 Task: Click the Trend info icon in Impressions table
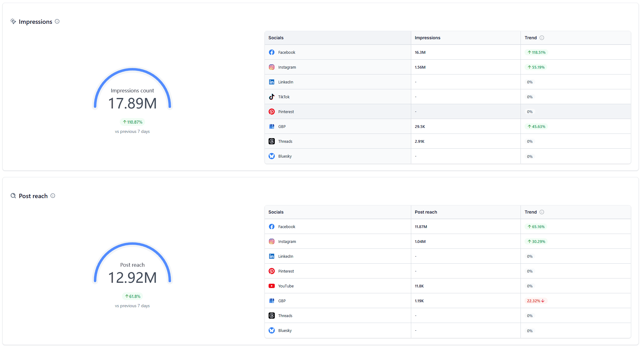point(542,38)
